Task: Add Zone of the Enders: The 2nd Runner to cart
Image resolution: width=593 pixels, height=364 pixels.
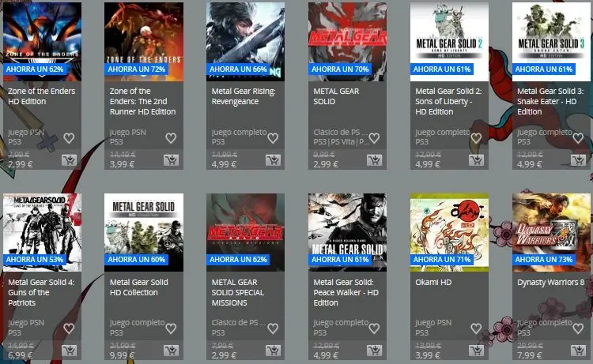Action: (171, 160)
